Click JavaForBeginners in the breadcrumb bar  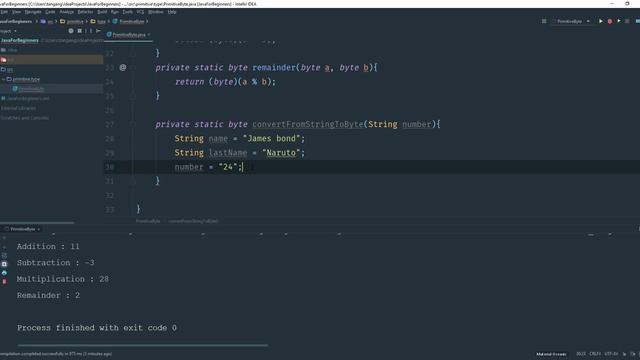coord(16,21)
